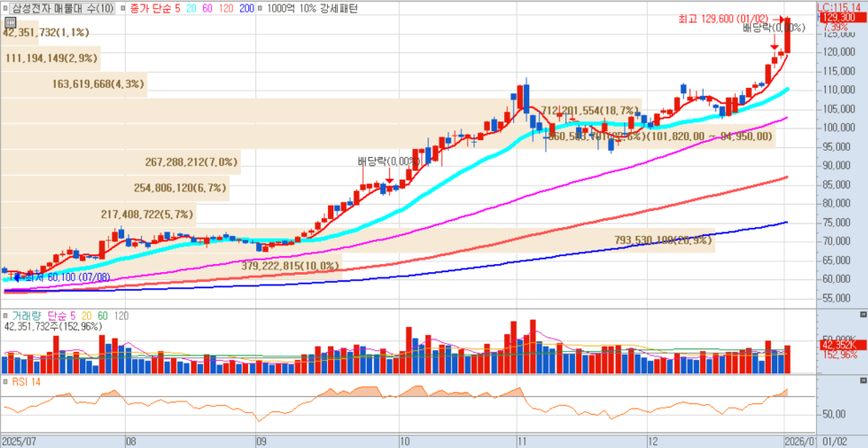Click the 최저 60,100 (07/08) low marker
868x448 pixels.
67,276
